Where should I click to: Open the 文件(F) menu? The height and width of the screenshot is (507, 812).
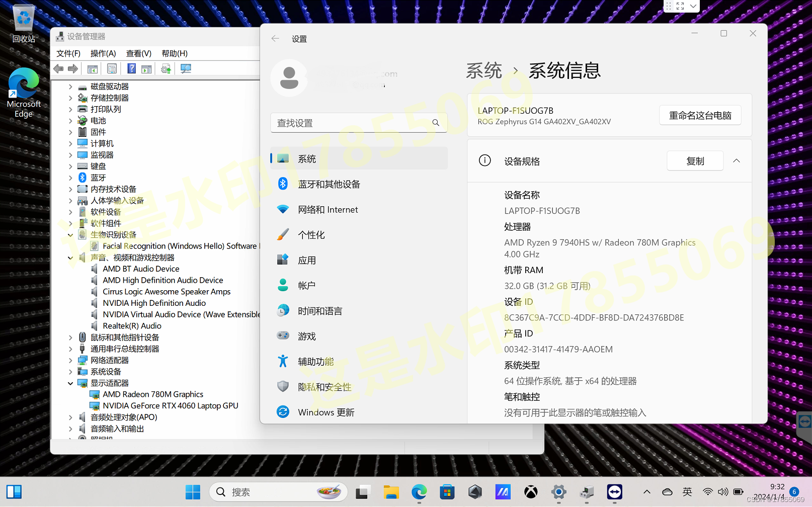point(68,53)
